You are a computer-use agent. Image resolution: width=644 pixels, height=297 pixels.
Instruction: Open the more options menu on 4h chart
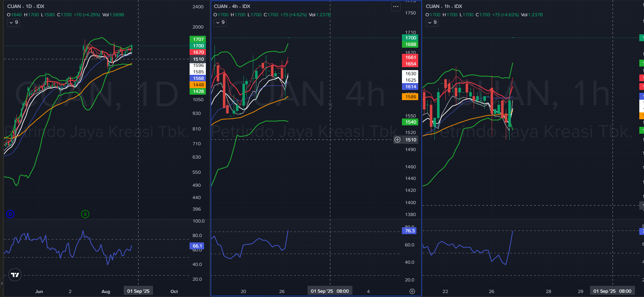click(x=396, y=6)
